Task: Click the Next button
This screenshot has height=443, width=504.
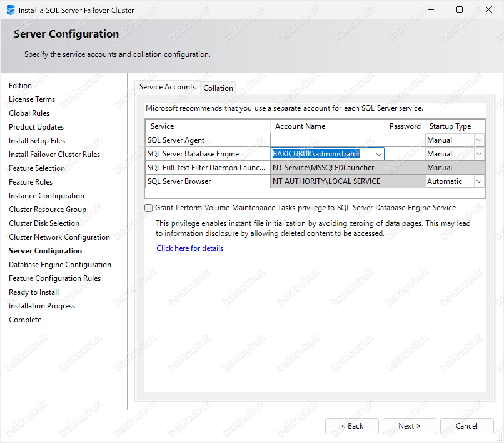Action: point(409,426)
